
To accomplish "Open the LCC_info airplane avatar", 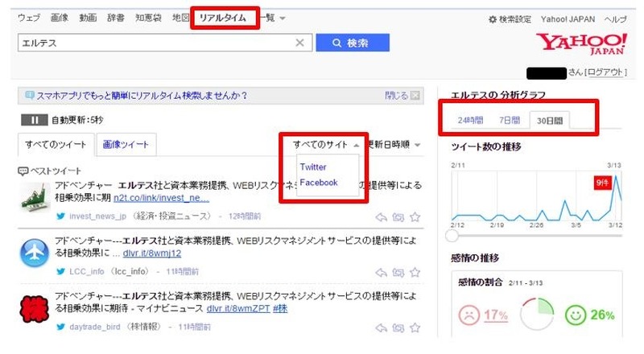I will click(x=34, y=253).
